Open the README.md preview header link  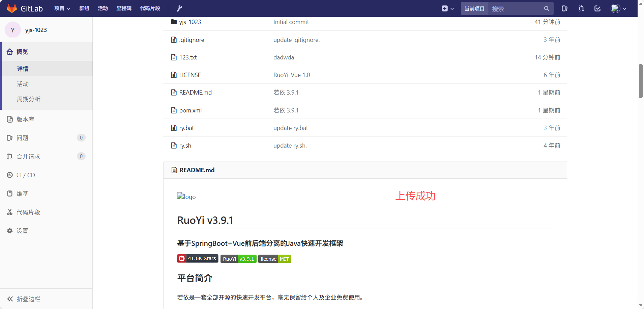197,170
